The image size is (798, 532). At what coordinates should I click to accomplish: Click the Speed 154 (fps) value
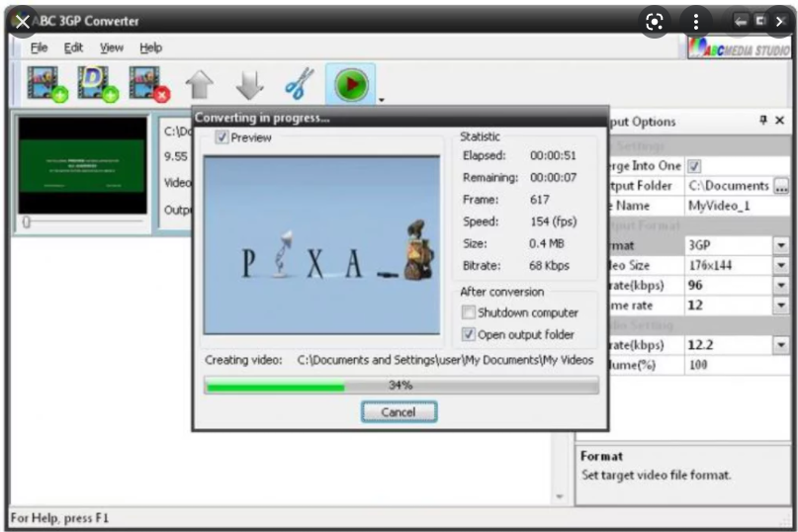pos(553,222)
